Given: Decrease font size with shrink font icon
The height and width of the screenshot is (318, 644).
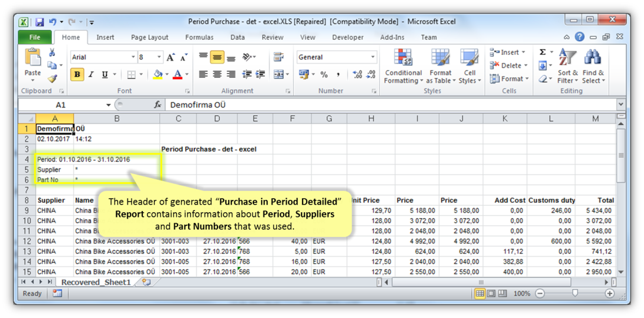Looking at the screenshot, I should (183, 57).
